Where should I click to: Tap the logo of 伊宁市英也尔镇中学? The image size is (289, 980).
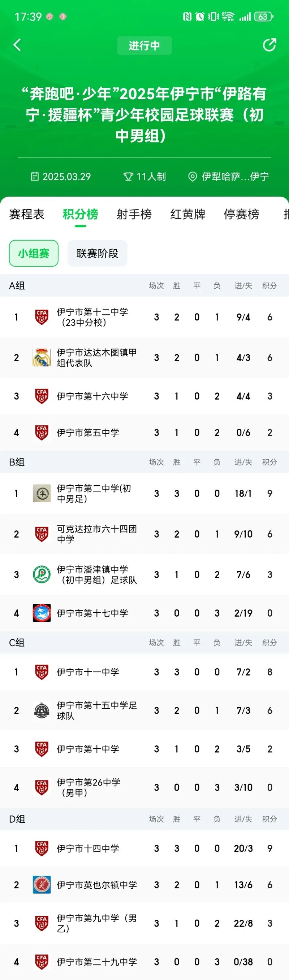click(42, 884)
